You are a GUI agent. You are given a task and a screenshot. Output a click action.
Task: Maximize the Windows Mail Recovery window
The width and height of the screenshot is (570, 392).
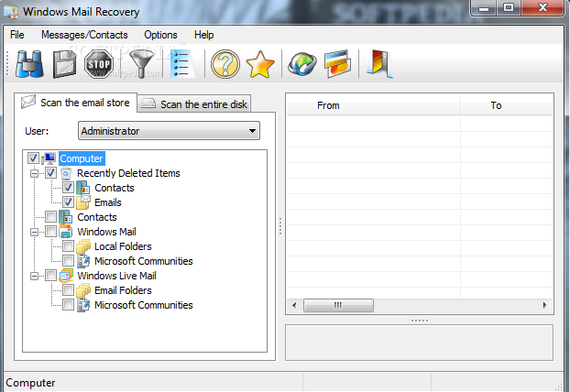point(509,7)
